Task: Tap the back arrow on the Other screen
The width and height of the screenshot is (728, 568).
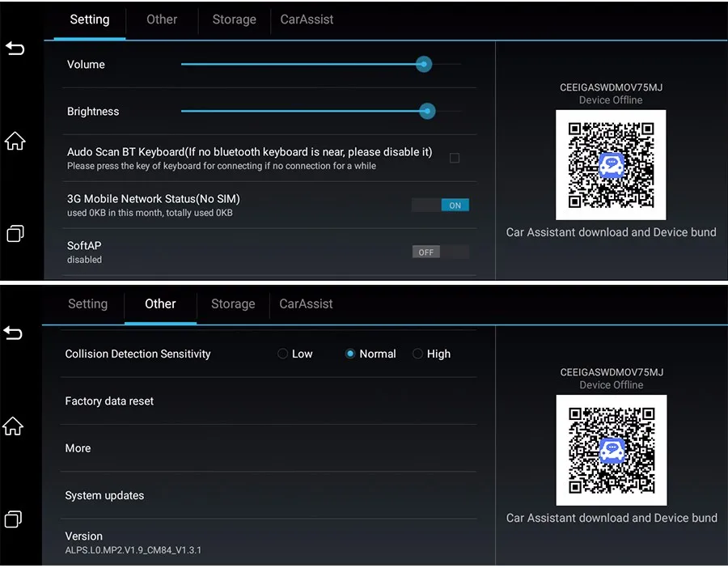Action: coord(13,333)
